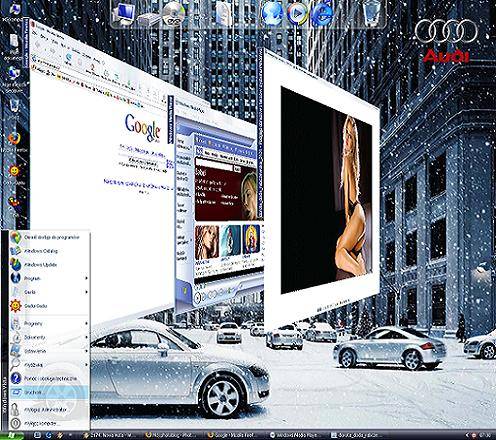This screenshot has width=496, height=440.
Task: Open the computer monitor icon in the top dock
Action: point(124,13)
